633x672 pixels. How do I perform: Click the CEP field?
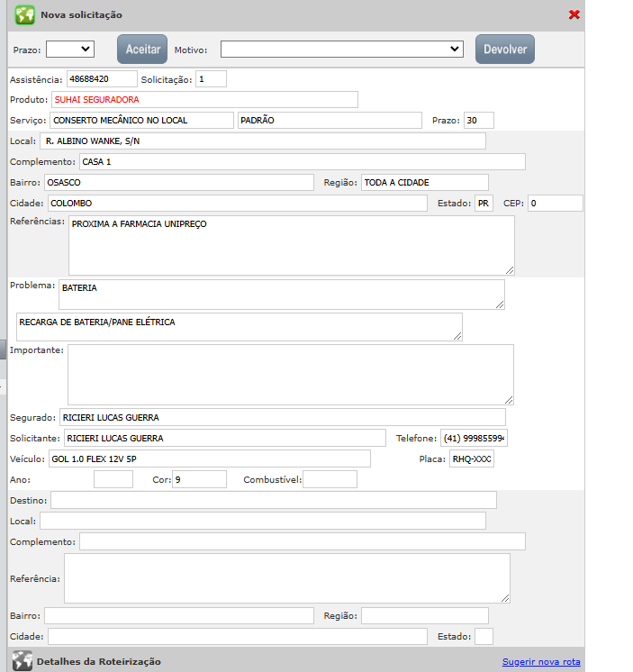(556, 204)
